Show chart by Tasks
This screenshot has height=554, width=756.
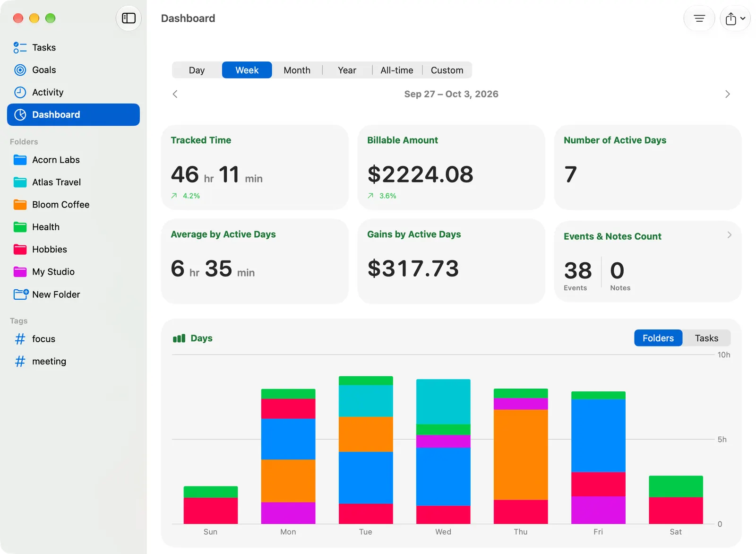pos(706,338)
